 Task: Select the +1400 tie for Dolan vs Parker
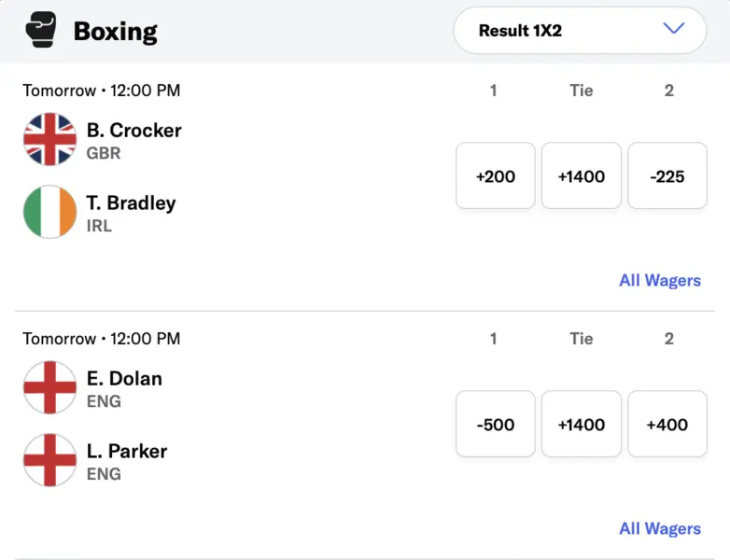click(x=581, y=424)
